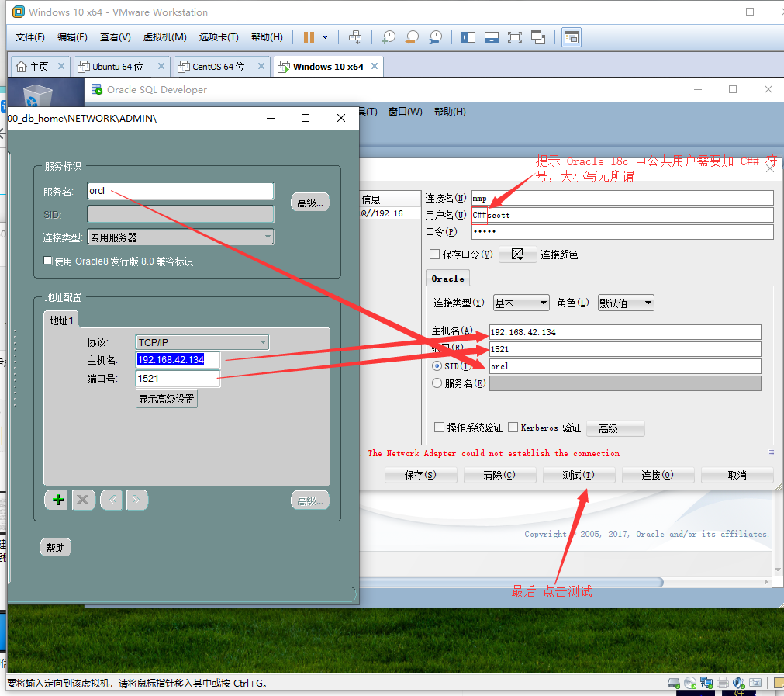
Task: Click the 测试(T) button
Action: [x=579, y=475]
